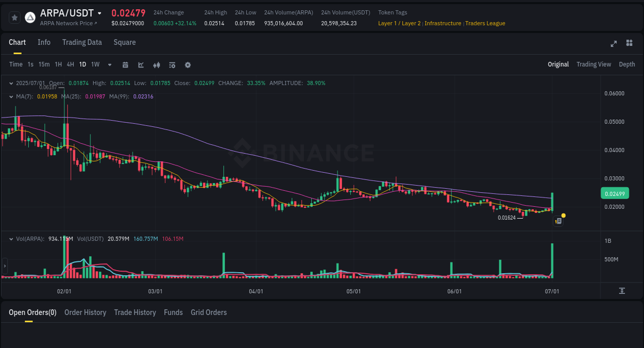Click the Layer 1 / Layer 2 tag
Image resolution: width=644 pixels, height=348 pixels.
point(399,23)
